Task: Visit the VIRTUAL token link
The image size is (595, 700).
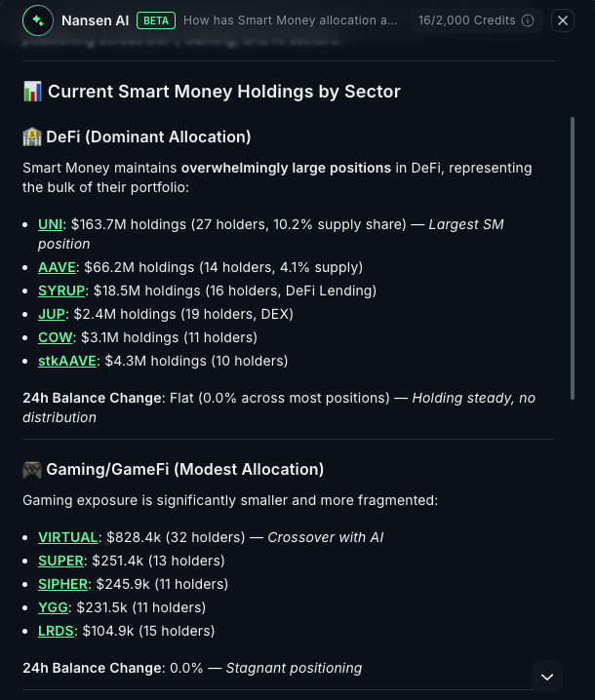Action: 68,537
